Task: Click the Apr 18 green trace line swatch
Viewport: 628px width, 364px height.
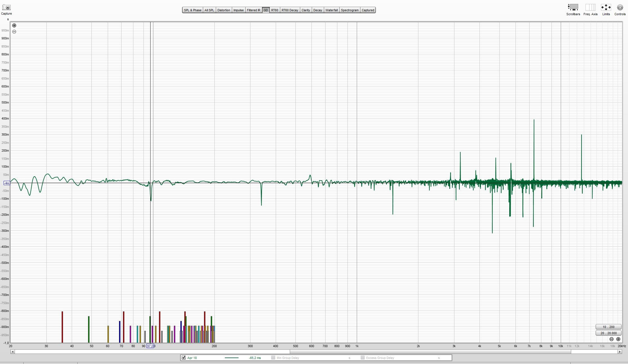Action: click(232, 358)
